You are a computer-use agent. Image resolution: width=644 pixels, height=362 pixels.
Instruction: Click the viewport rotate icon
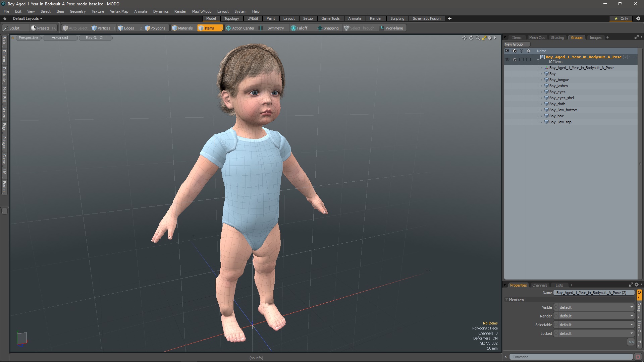pos(471,38)
